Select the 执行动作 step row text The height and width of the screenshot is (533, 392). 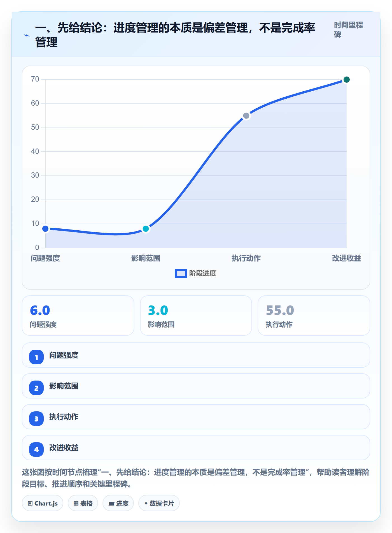64,417
